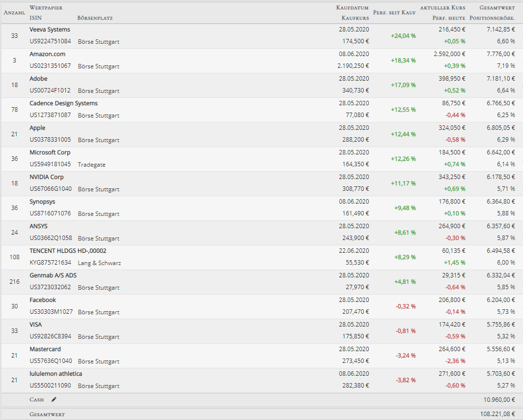Image resolution: width=523 pixels, height=420 pixels.
Task: Click the Perf. seit Kauf header
Action: pyautogui.click(x=394, y=13)
